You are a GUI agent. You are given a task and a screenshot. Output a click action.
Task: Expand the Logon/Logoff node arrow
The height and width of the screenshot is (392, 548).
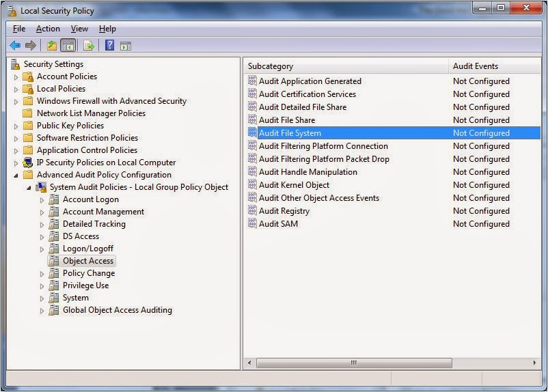[x=42, y=249]
